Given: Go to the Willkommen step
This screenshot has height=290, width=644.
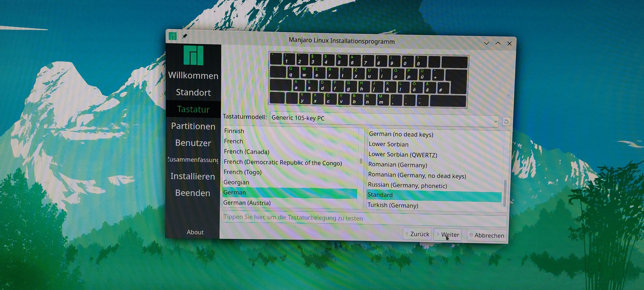Looking at the screenshot, I should [x=193, y=75].
